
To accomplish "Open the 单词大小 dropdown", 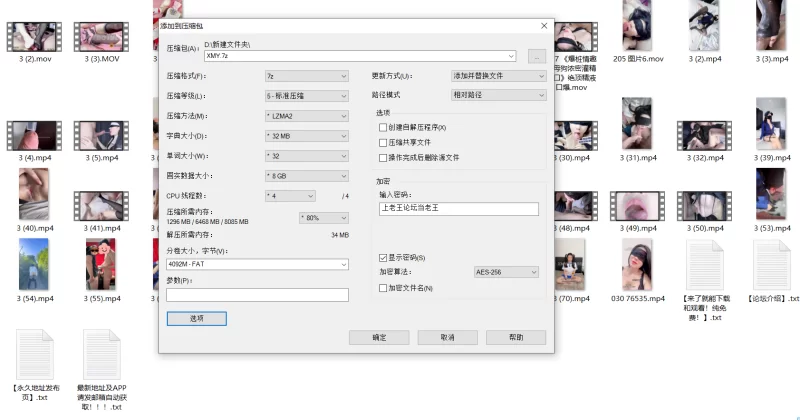I will click(307, 156).
